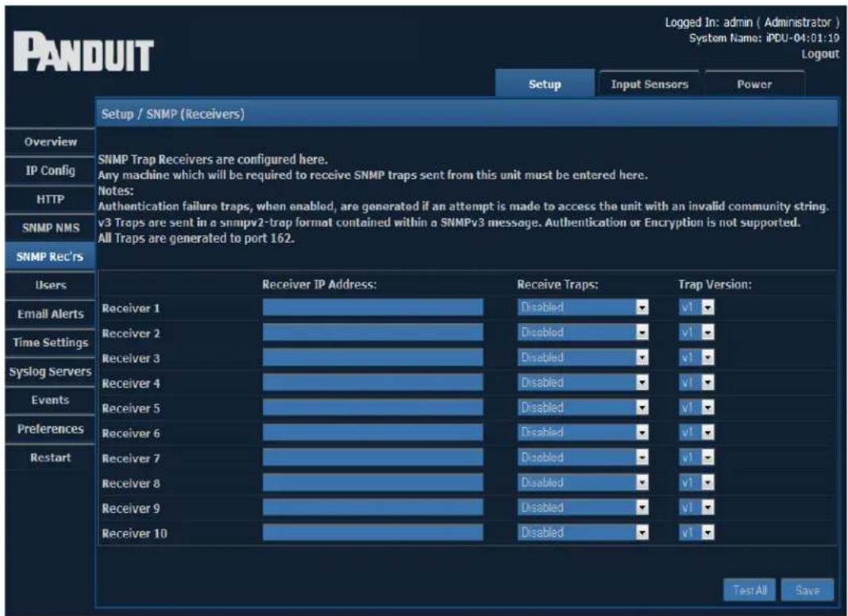Click the Test All button
Viewport: 848px width, 616px height.
[750, 590]
